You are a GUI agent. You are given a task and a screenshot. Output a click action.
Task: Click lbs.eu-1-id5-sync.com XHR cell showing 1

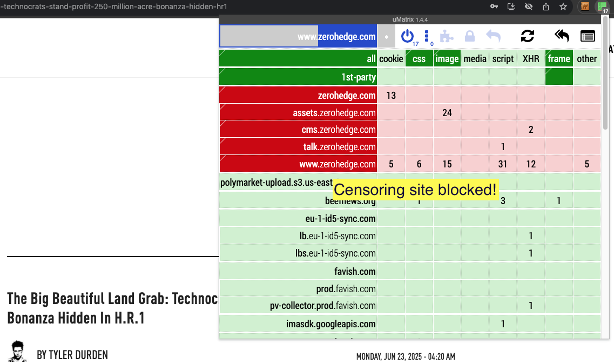point(531,253)
